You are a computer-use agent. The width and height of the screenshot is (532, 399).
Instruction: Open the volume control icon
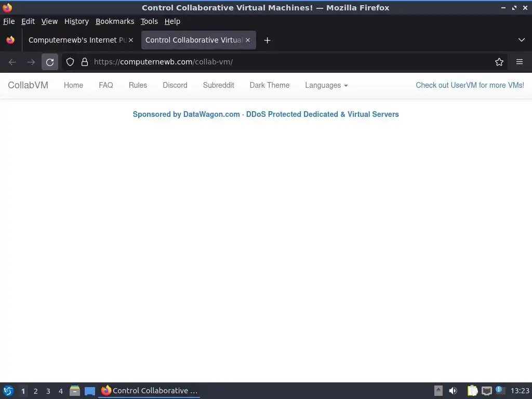453,391
